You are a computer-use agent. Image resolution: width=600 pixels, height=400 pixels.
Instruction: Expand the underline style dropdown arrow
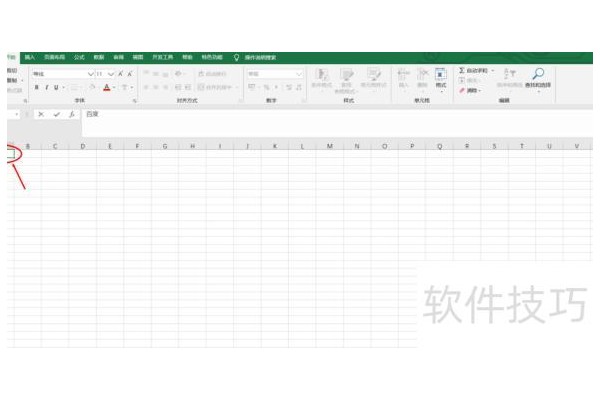point(64,87)
